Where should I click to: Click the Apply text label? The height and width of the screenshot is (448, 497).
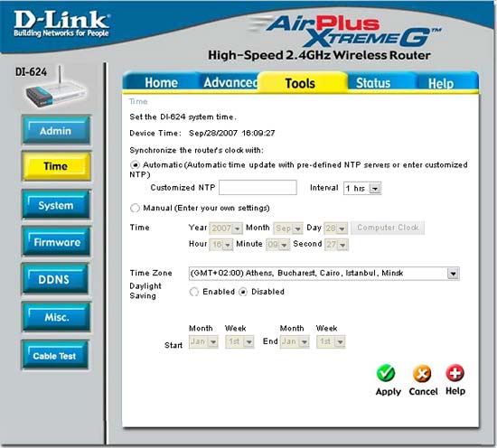coord(389,392)
